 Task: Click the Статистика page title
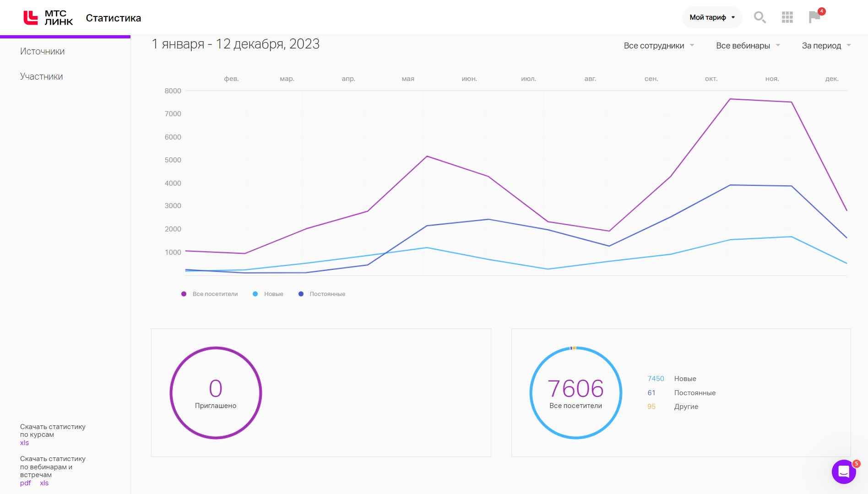pos(114,18)
